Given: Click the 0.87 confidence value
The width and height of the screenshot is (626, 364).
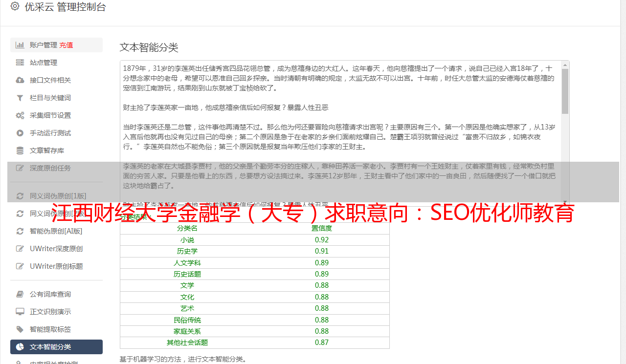Looking at the screenshot, I should click(322, 343).
